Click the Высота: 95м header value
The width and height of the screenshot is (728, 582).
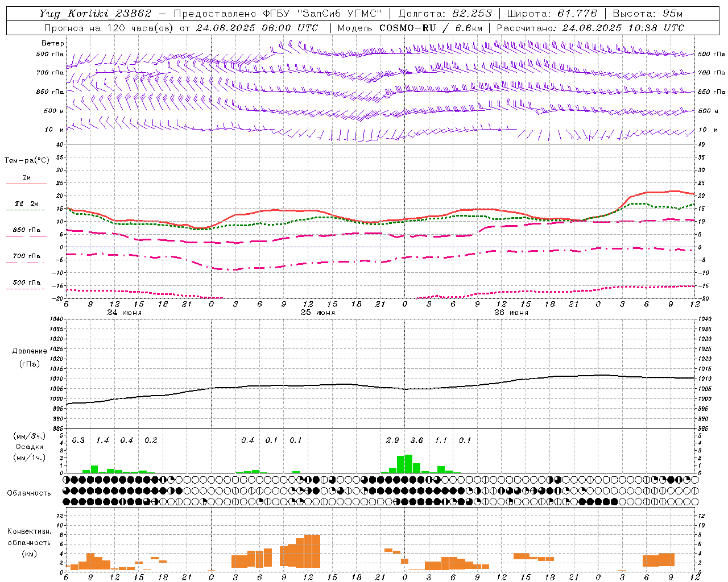(648, 14)
